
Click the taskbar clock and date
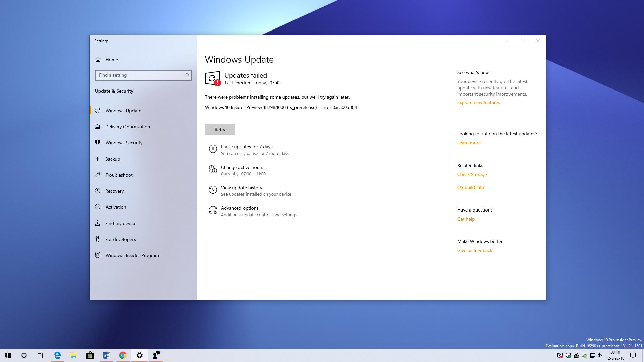tap(615, 355)
